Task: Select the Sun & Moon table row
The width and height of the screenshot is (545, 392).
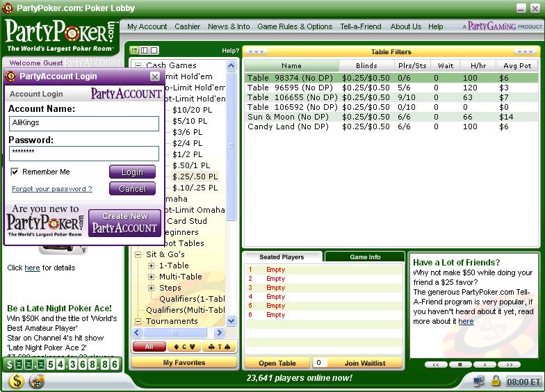Action: click(x=391, y=117)
